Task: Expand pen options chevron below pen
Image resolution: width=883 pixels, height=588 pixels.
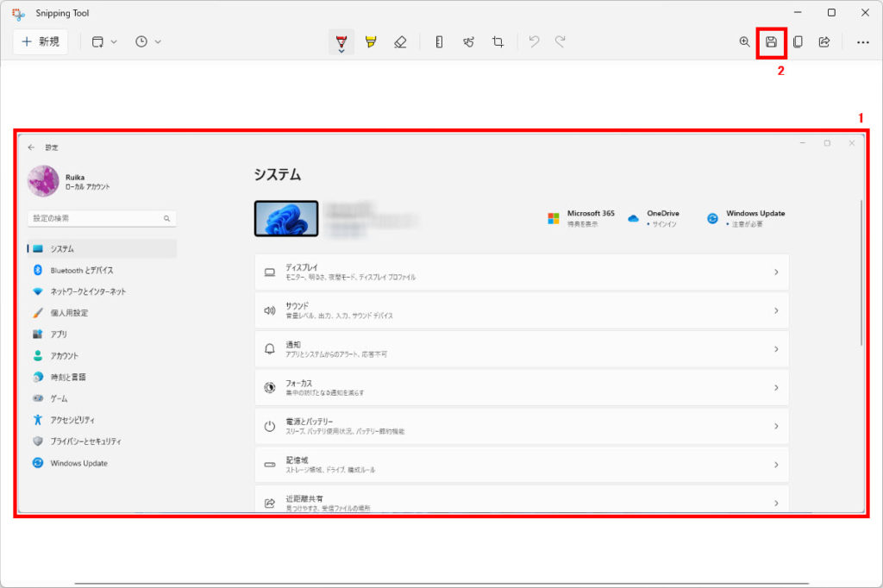Action: tap(341, 51)
